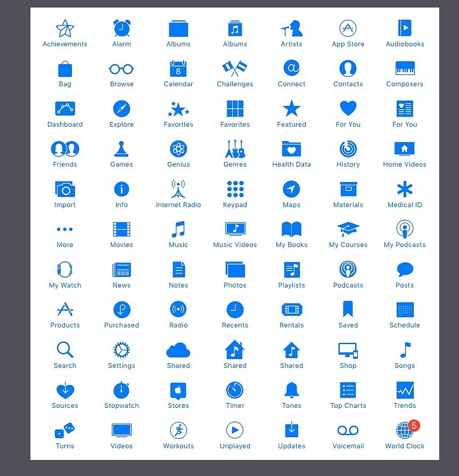The height and width of the screenshot is (476, 459).
Task: Click the My Podcasts microphone icon
Action: [405, 229]
